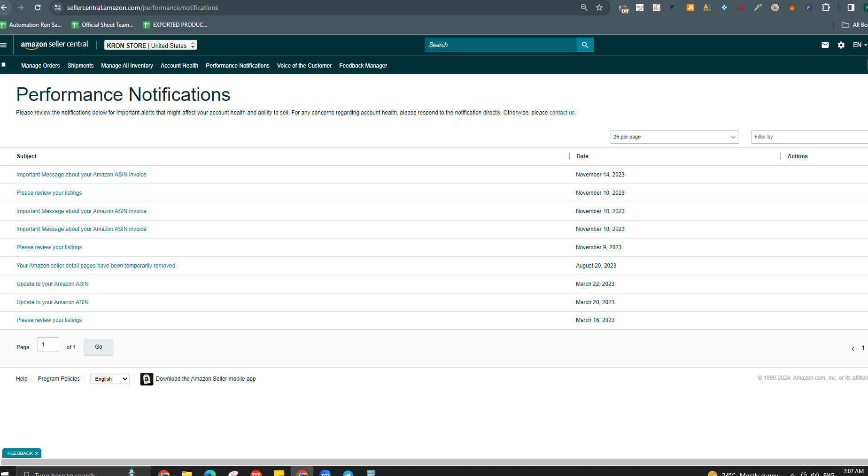The width and height of the screenshot is (868, 476).
Task: Open the LOG IN extension icon
Action: pos(640,8)
